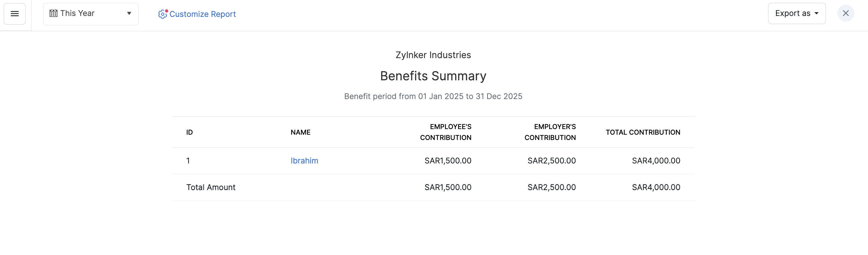Expand the This Year dropdown arrow
Image resolution: width=868 pixels, height=255 pixels.
tap(129, 13)
